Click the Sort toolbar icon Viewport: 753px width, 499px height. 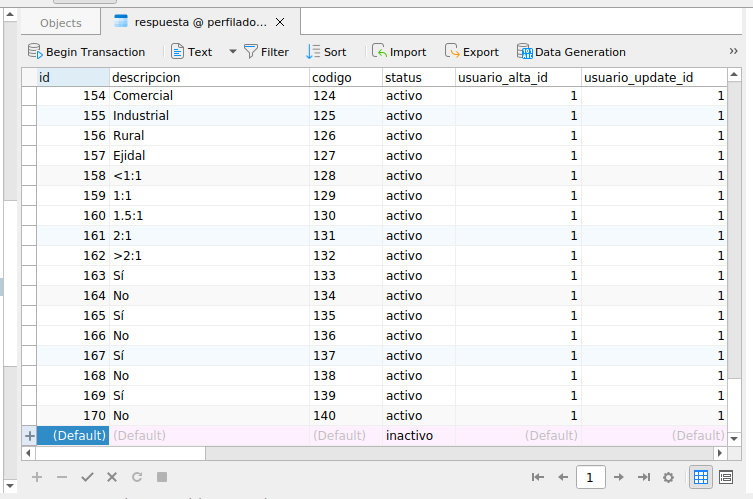[326, 52]
